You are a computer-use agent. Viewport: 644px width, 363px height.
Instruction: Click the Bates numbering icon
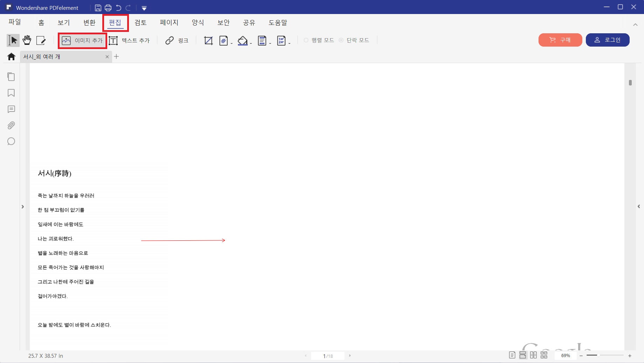[x=281, y=41]
